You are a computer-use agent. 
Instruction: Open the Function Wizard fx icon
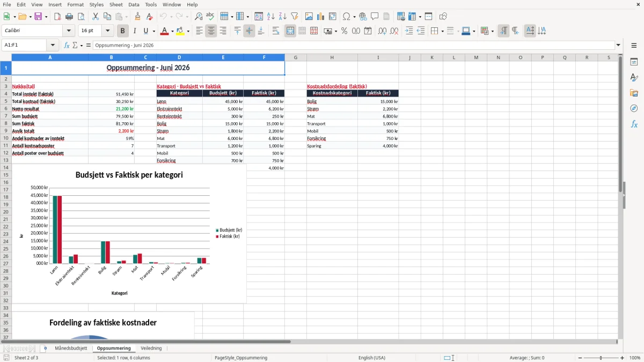click(67, 45)
